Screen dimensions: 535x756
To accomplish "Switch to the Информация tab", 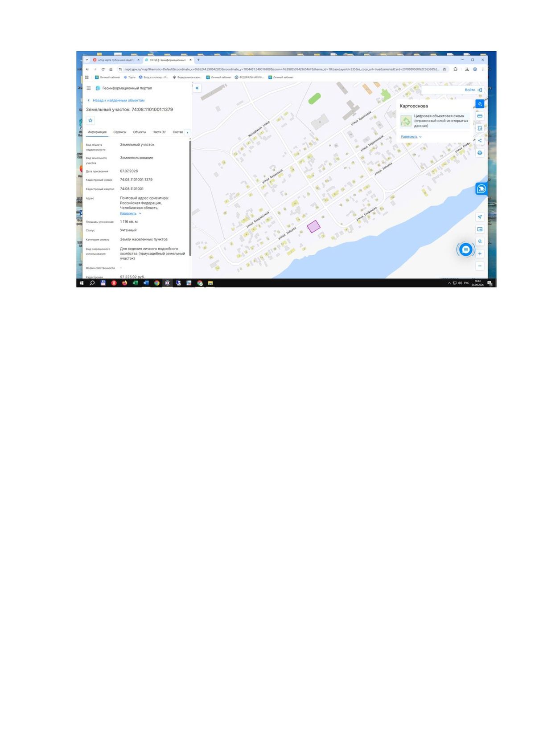I will 97,132.
